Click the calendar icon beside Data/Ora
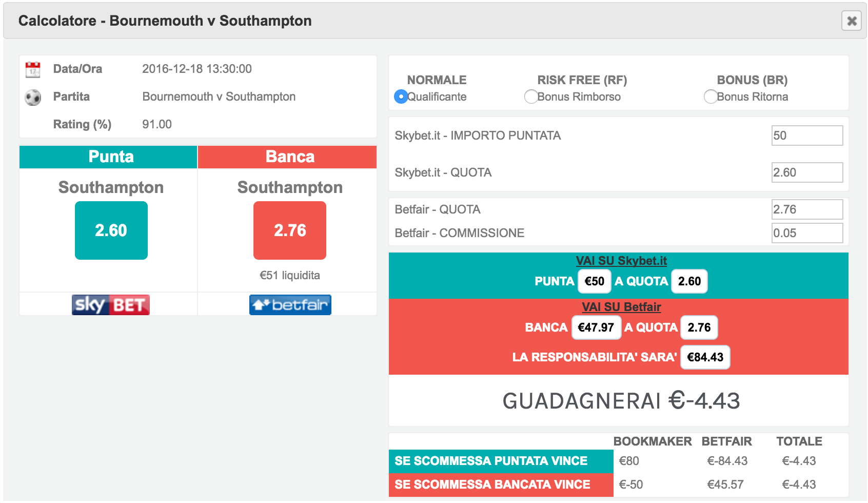This screenshot has width=868, height=503. coord(33,70)
